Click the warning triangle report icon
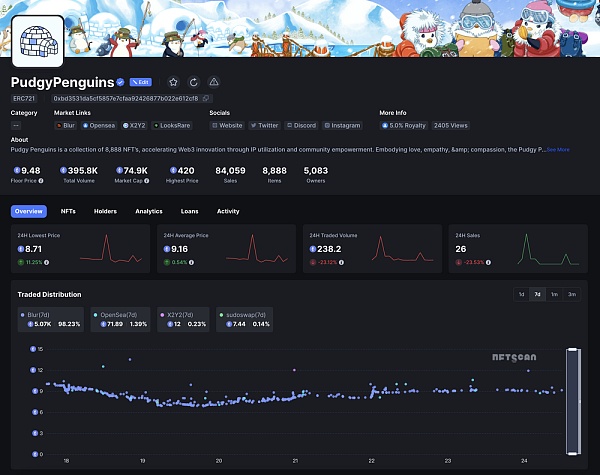This screenshot has width=600, height=475. click(x=214, y=82)
